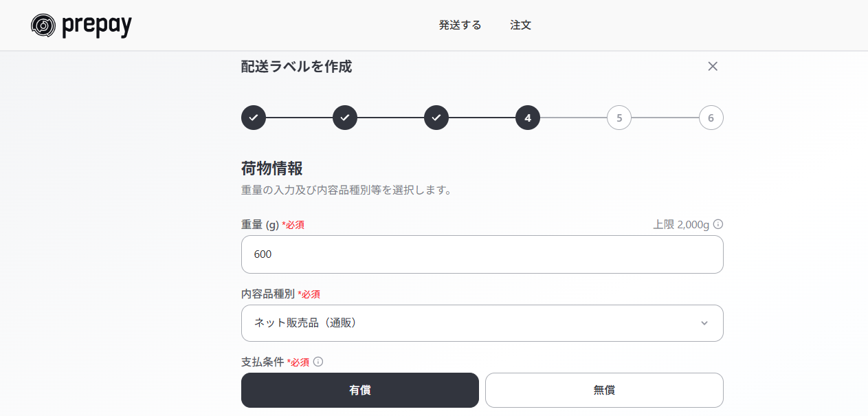
Task: Click the chevron arrow in ネット販売品 select
Action: 704,323
